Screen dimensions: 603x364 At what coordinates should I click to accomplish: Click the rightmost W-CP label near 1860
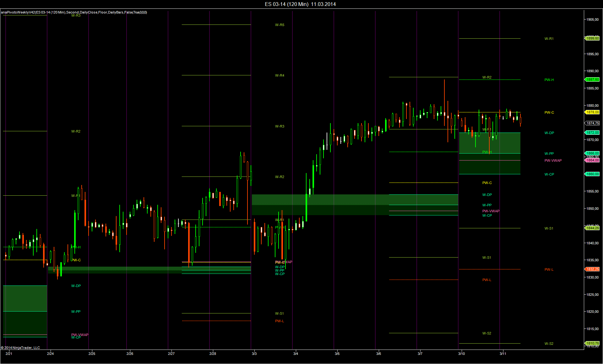549,174
